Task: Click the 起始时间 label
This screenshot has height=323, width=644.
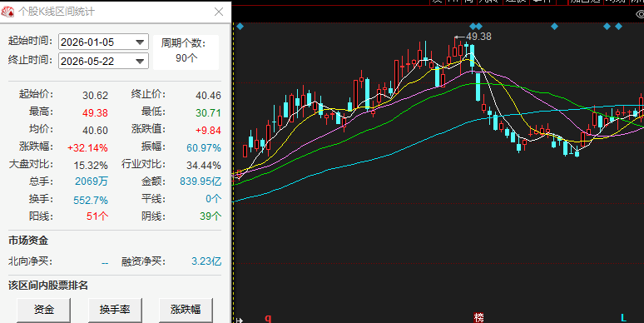Action: [x=31, y=41]
